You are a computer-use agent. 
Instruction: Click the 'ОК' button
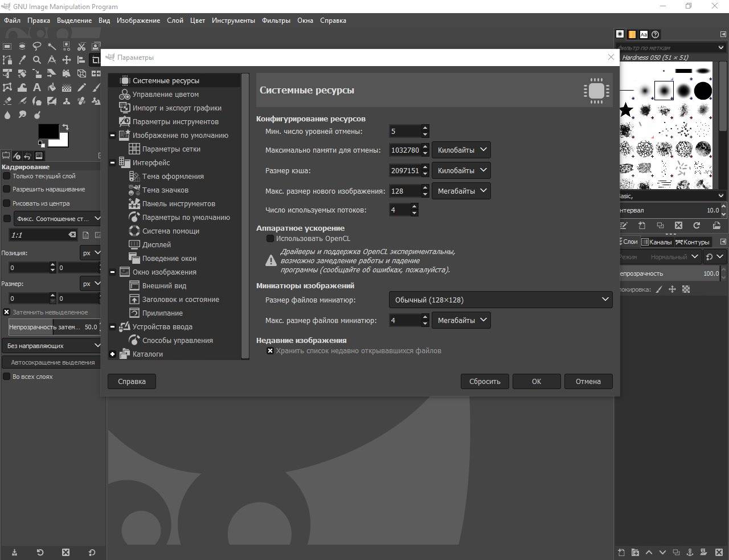(x=536, y=382)
